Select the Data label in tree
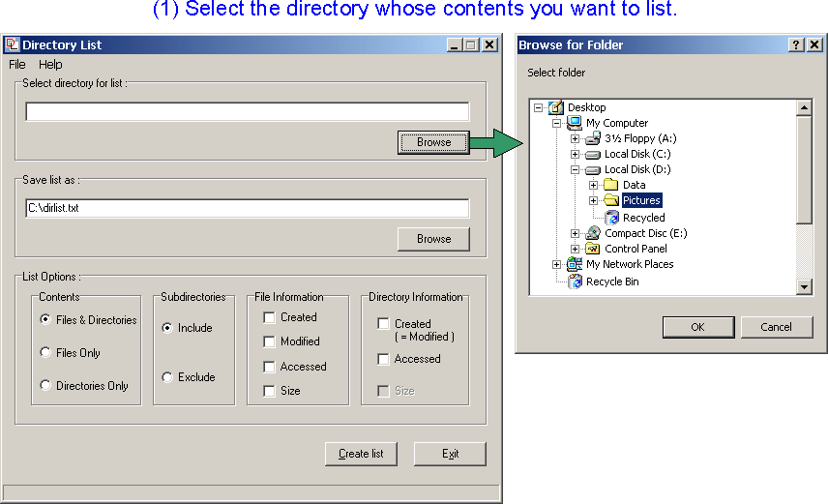 [x=635, y=185]
